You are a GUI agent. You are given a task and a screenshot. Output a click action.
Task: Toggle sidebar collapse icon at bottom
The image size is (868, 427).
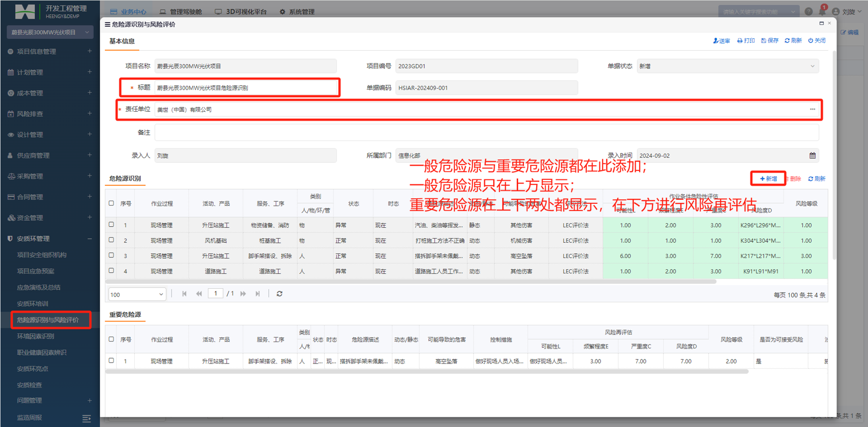[87, 419]
